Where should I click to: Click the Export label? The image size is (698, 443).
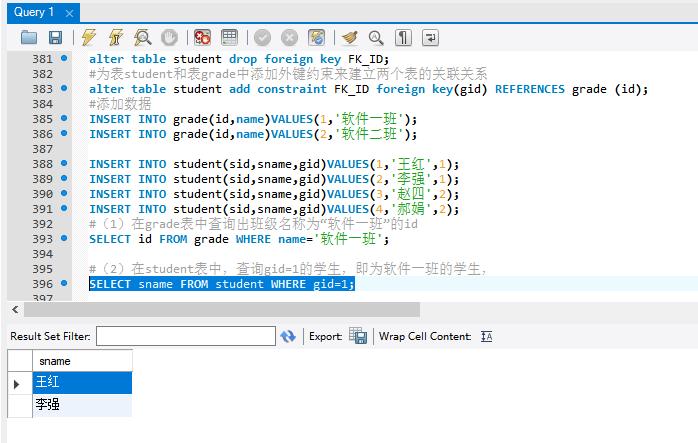point(325,336)
